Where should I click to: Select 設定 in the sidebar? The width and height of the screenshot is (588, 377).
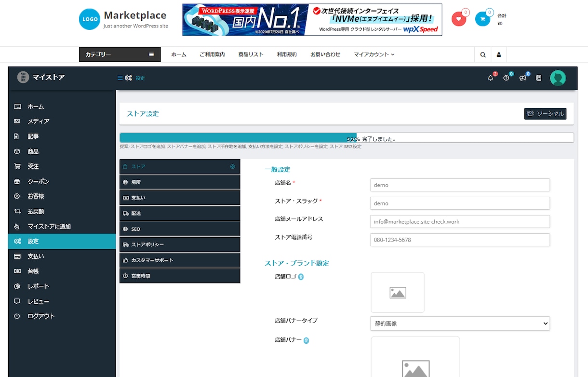[x=62, y=242]
